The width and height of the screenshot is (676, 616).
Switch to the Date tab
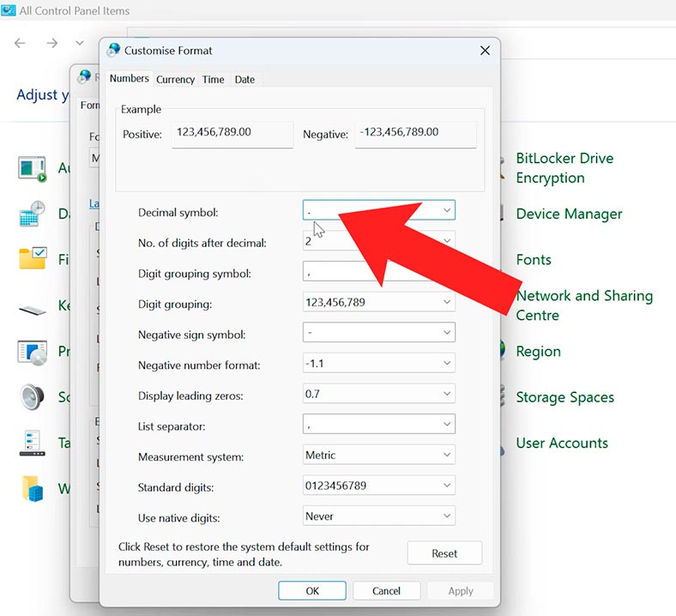(244, 79)
